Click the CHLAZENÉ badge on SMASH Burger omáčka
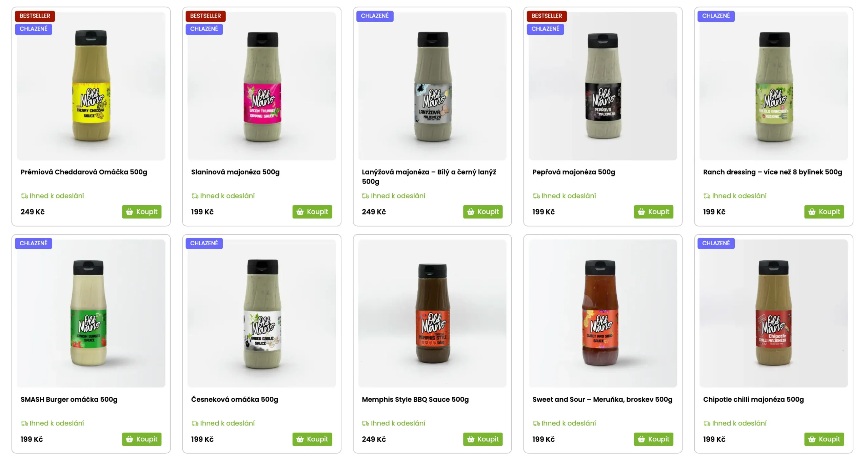Image resolution: width=868 pixels, height=458 pixels. tap(33, 243)
